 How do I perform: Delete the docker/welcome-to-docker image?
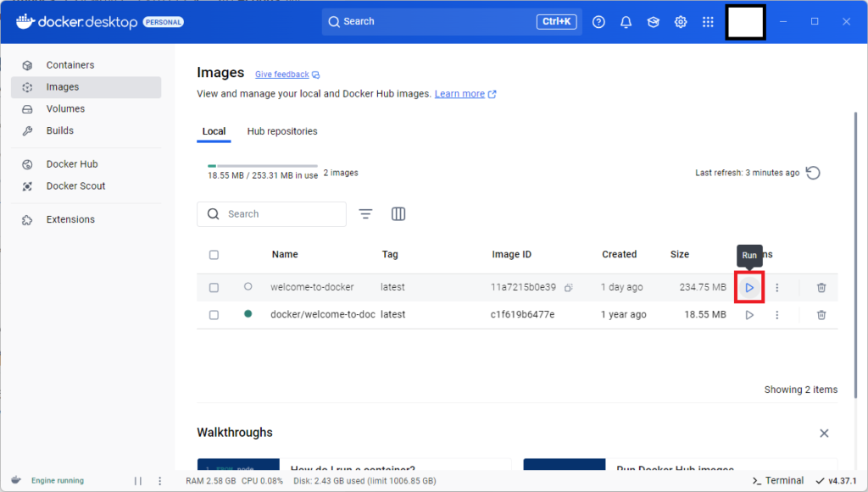point(821,314)
